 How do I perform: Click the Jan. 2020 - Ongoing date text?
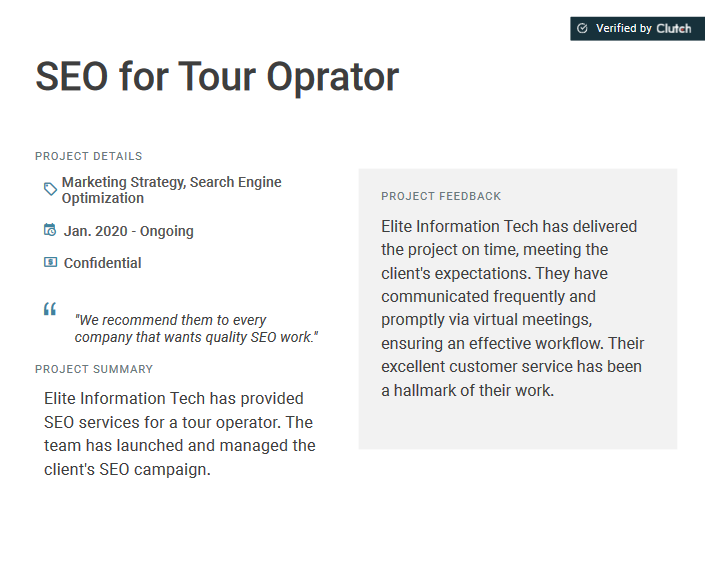click(129, 231)
